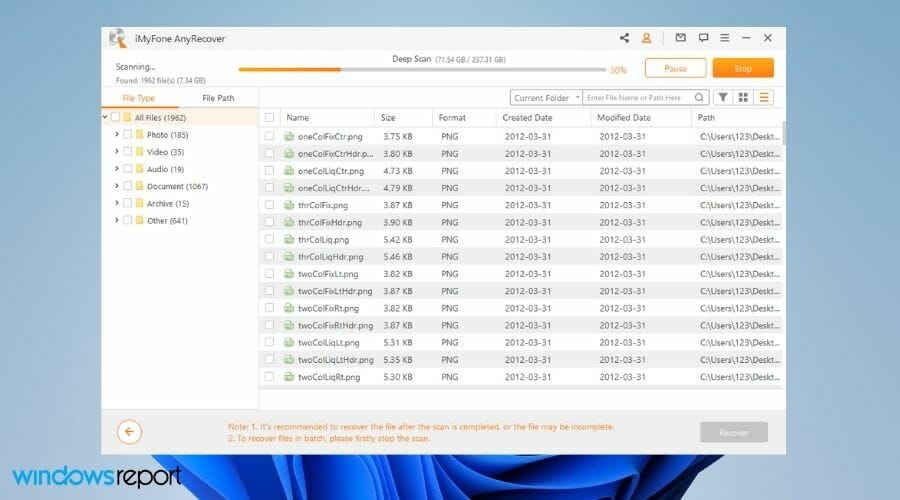
Task: Expand the Audio tree node
Action: (117, 169)
